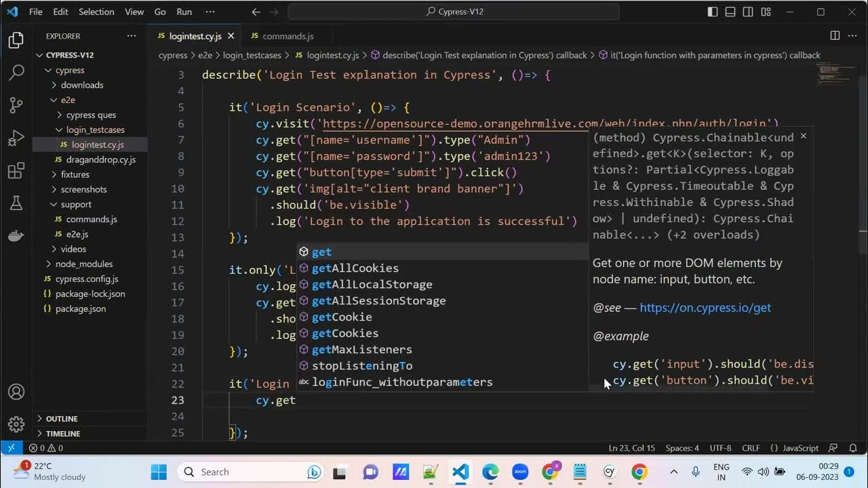Image resolution: width=868 pixels, height=488 pixels.
Task: Open the Accounts menu in activity bar
Action: (x=16, y=392)
